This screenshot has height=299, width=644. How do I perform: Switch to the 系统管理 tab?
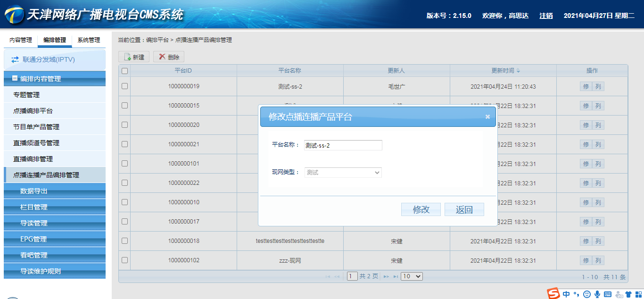(x=89, y=40)
